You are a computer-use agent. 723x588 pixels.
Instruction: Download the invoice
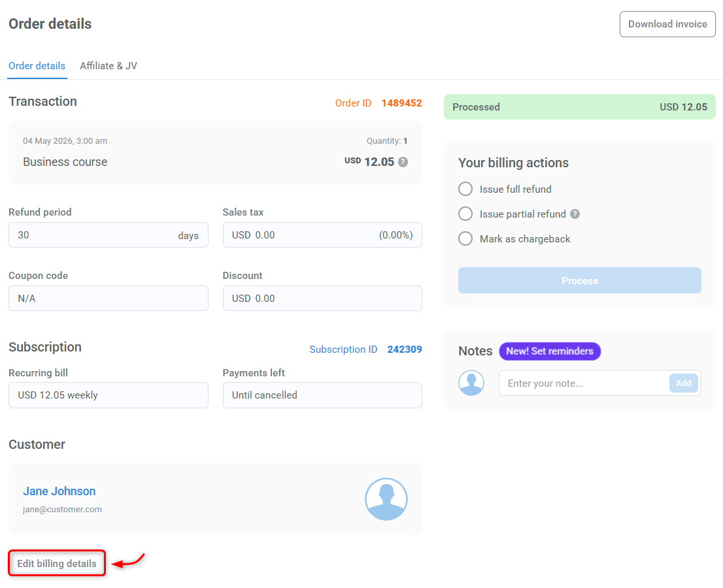[667, 24]
